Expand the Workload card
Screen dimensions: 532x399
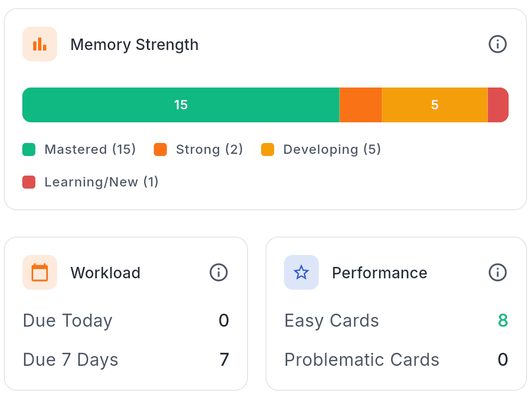point(105,272)
